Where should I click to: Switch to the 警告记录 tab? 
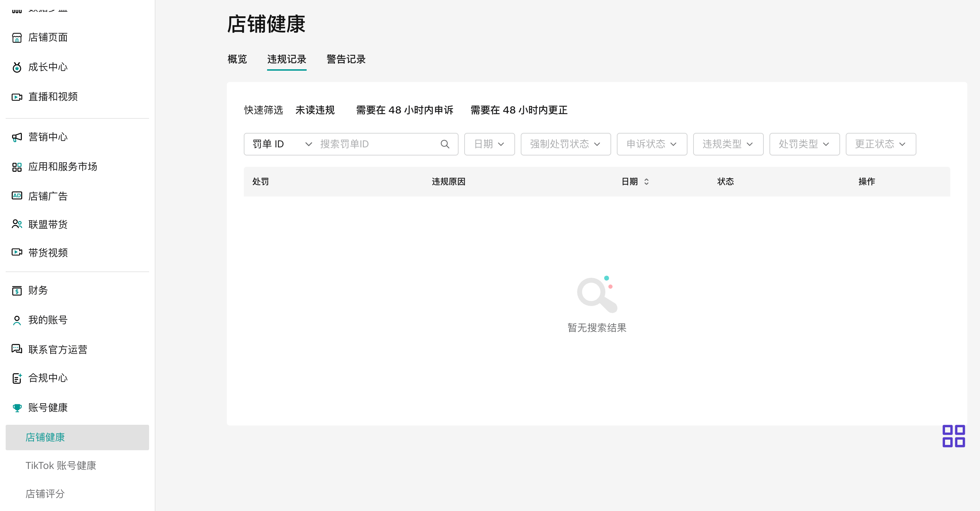[x=346, y=59]
